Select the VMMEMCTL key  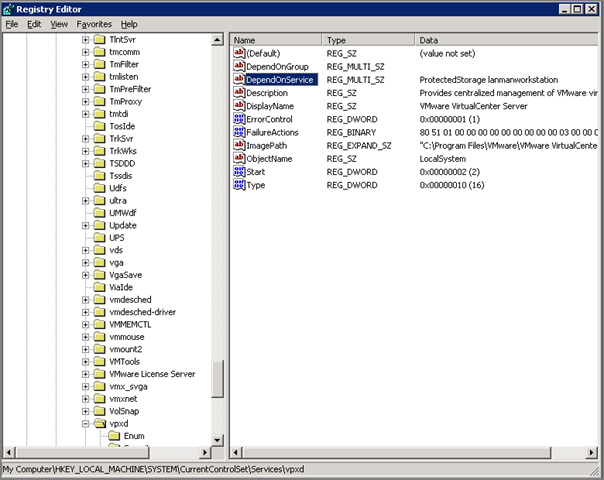pos(130,324)
